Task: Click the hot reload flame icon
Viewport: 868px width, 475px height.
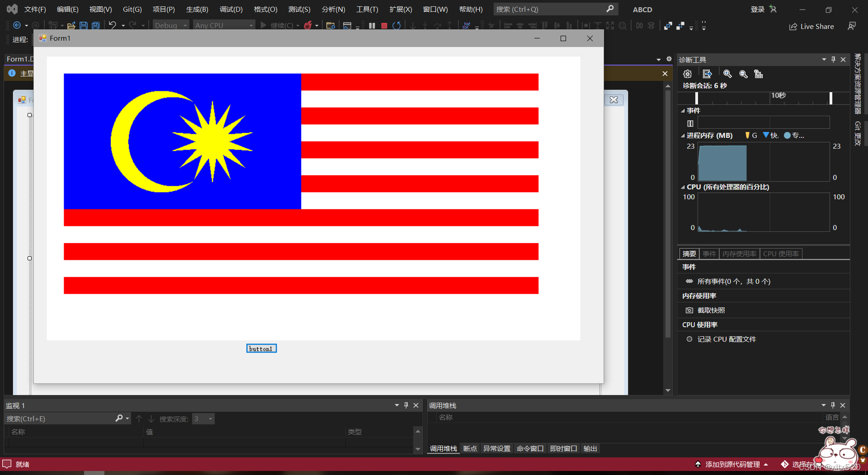Action: coord(308,25)
